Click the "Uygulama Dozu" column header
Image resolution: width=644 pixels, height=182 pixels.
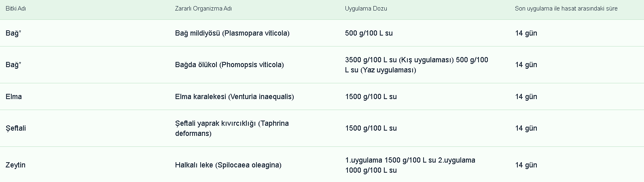pos(366,8)
